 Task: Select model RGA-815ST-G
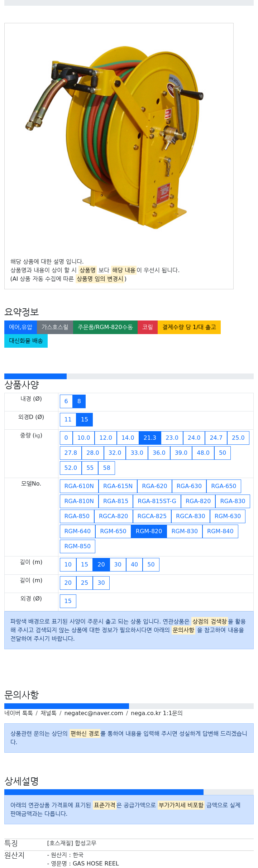click(157, 501)
